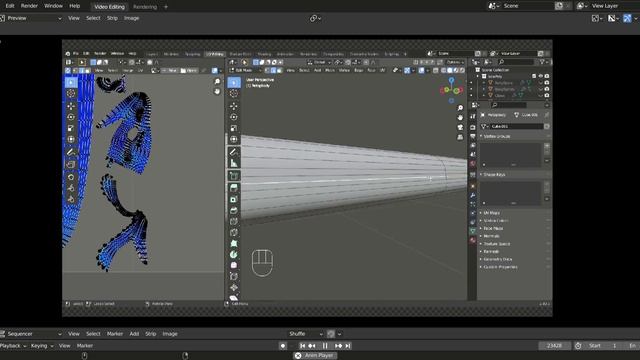Open the Select menu in Preview header
The image size is (640, 360).
(x=93, y=18)
